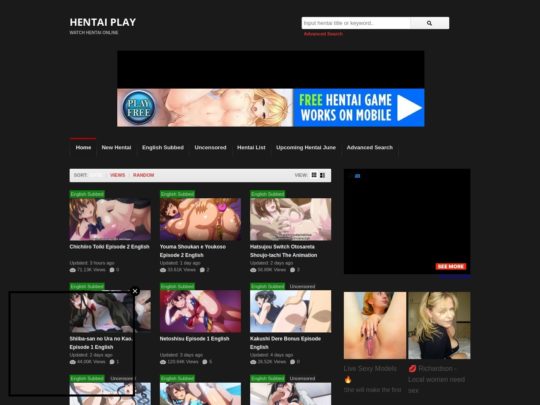Go to the Home menu item

[x=83, y=147]
